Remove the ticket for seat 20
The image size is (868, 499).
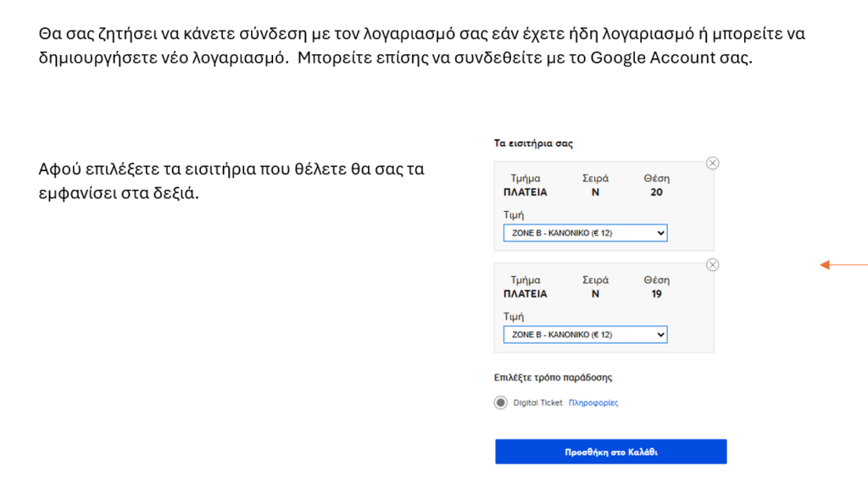pyautogui.click(x=712, y=164)
